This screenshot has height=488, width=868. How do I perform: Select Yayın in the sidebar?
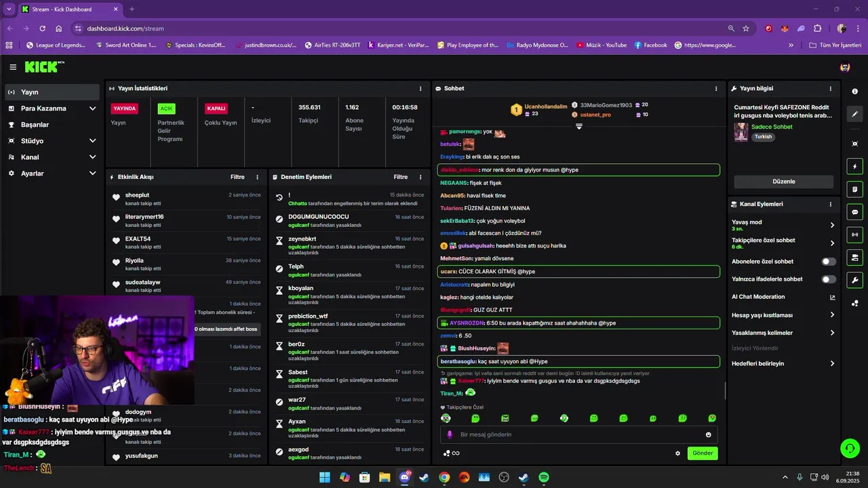[52, 92]
